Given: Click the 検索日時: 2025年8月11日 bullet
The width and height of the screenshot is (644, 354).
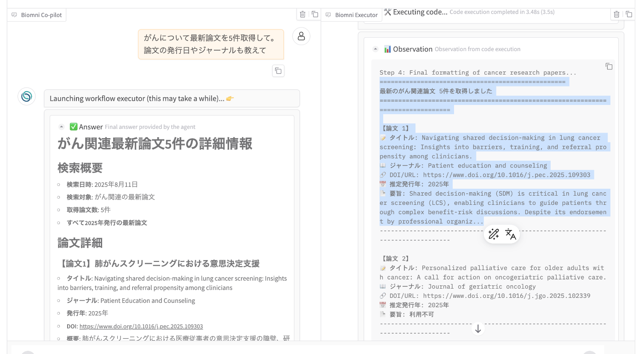Looking at the screenshot, I should pos(102,185).
